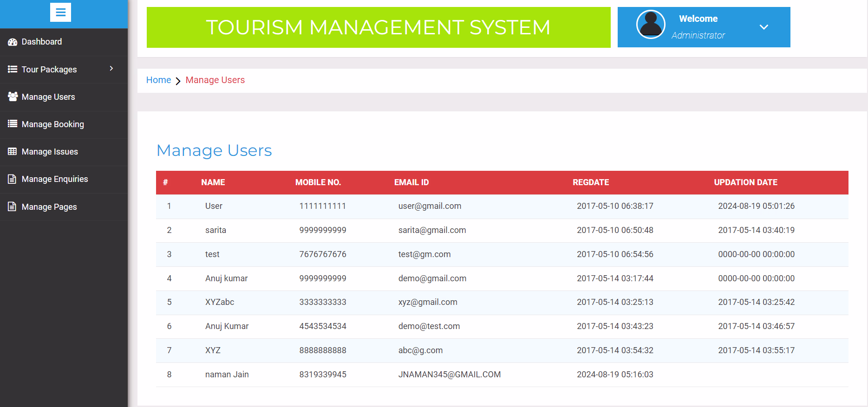Click updation date 2024-08-19 05:01:26
The width and height of the screenshot is (868, 407).
tap(756, 206)
